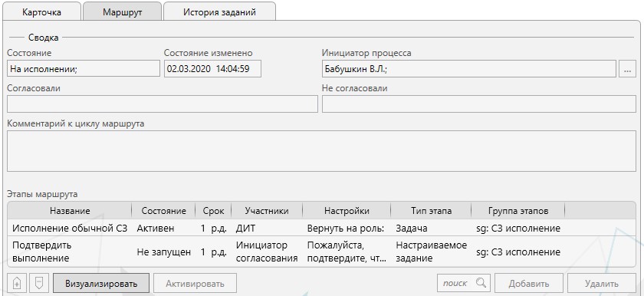Open initiator selection ellipsis button
The image size is (644, 296).
click(x=627, y=68)
